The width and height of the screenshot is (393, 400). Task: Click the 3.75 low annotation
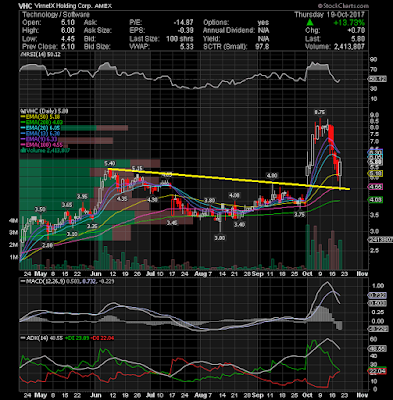(x=299, y=215)
